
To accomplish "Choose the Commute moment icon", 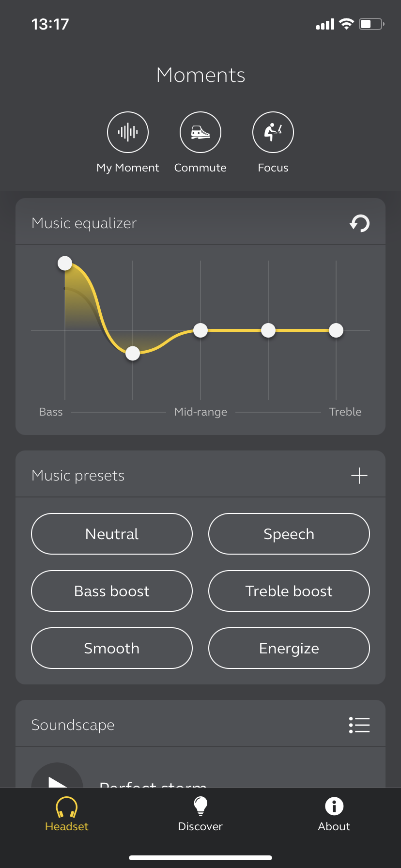I will click(200, 132).
